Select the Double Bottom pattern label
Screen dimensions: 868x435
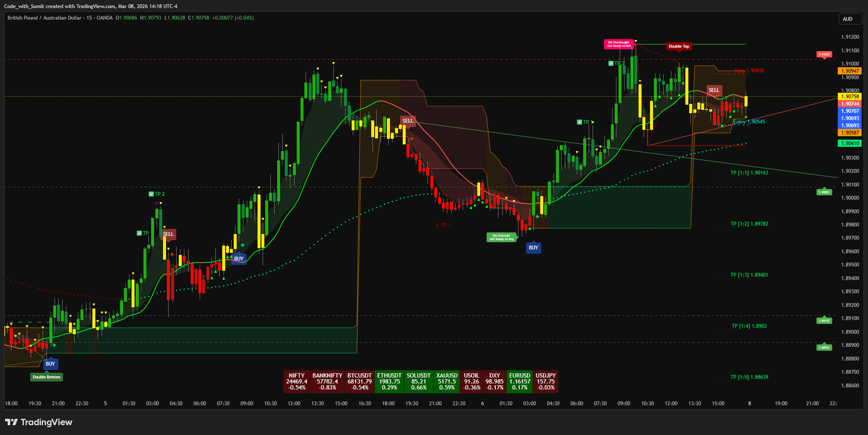47,377
